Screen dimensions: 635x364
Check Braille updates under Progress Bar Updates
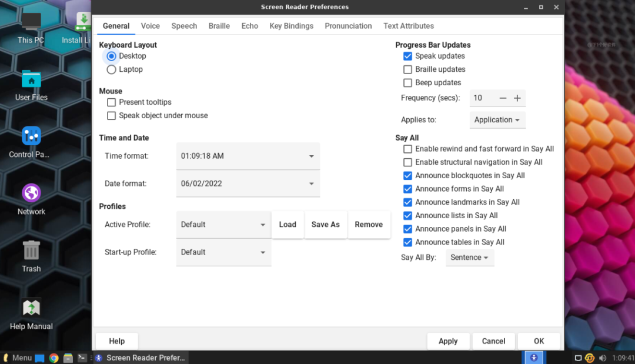point(407,69)
